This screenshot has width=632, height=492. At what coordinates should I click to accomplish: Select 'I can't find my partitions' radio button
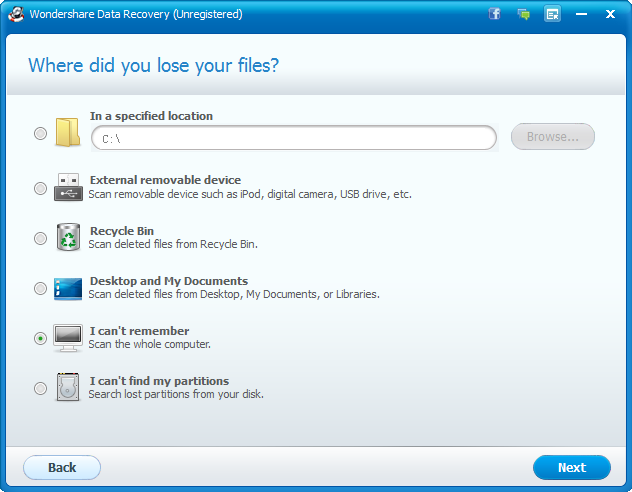[40, 388]
